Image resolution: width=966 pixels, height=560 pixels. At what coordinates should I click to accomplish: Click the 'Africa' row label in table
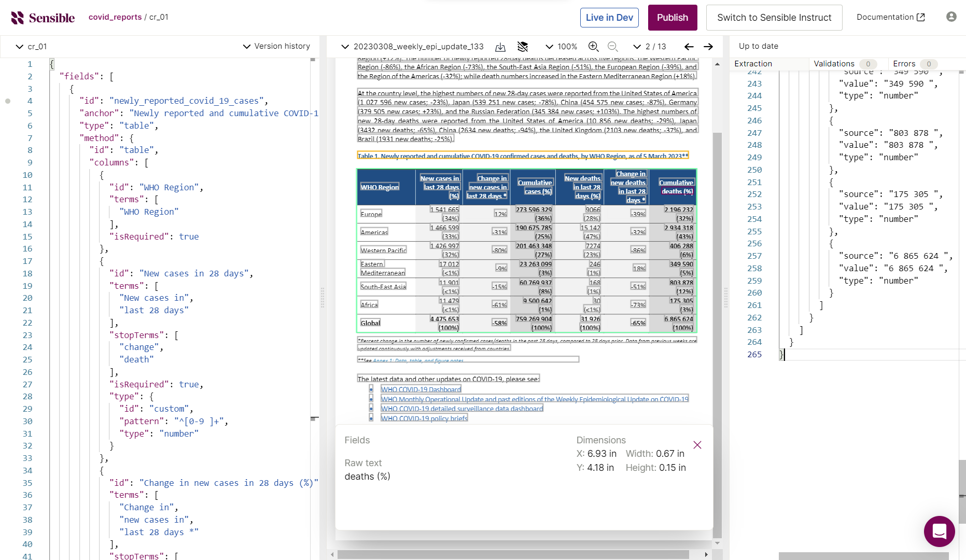[x=369, y=305]
